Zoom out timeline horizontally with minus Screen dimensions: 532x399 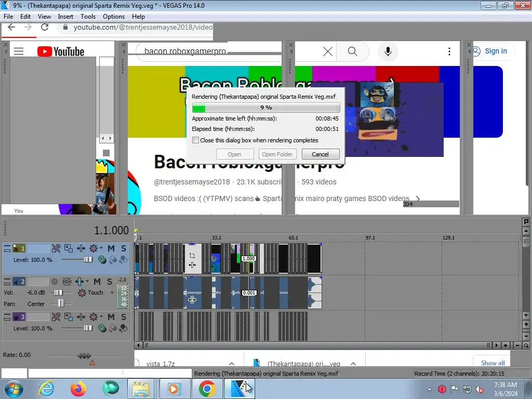pyautogui.click(x=517, y=345)
